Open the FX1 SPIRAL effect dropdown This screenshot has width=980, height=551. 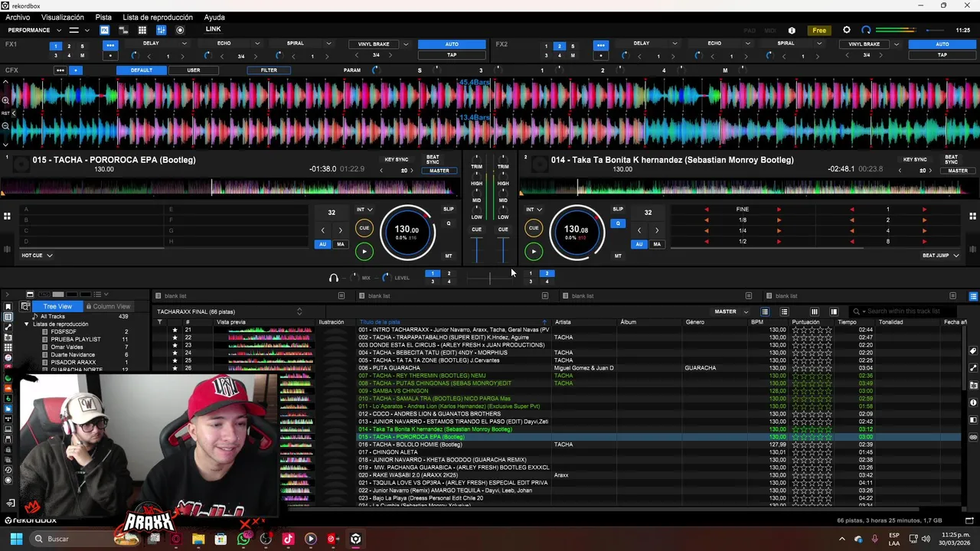(x=328, y=44)
